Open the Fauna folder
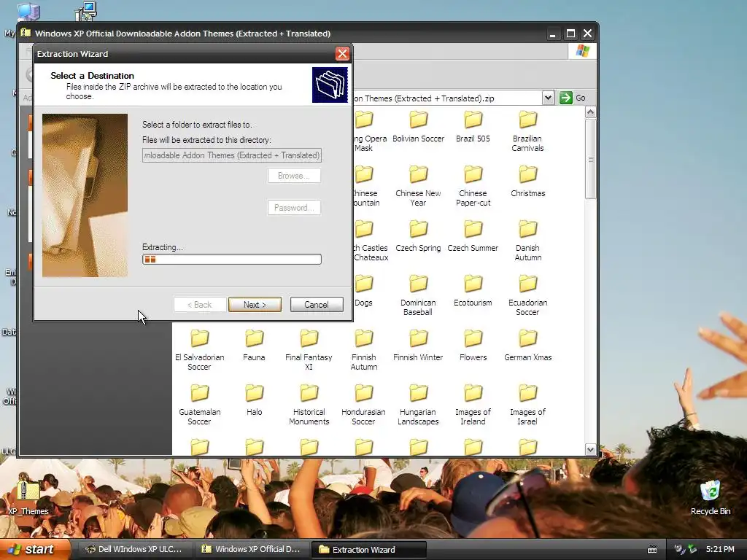Viewport: 747px width, 560px height. coord(254,346)
